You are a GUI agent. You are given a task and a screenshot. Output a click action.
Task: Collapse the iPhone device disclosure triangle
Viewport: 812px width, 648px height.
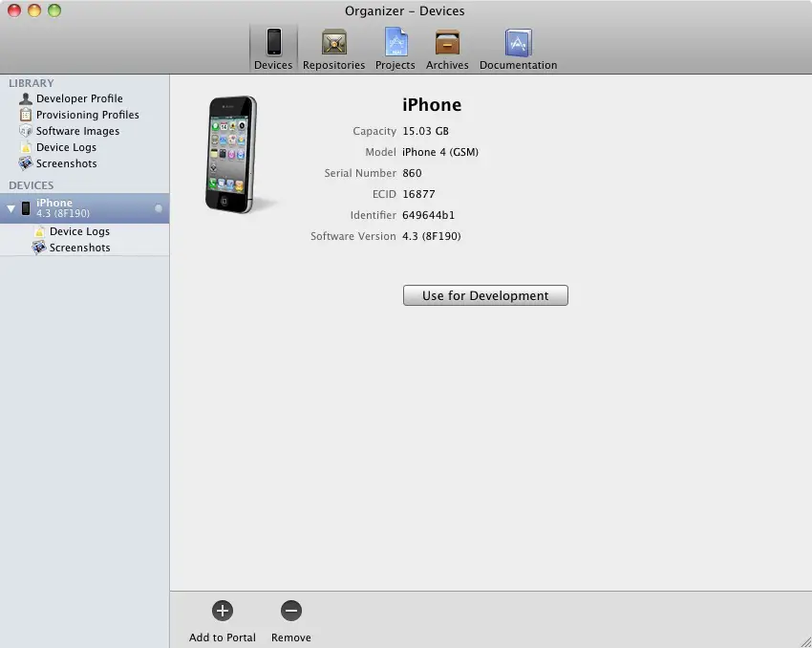pos(11,207)
